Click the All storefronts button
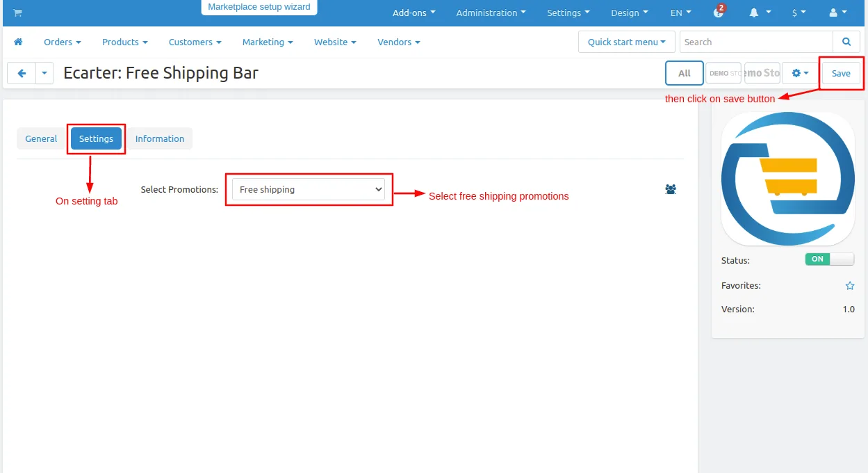868x473 pixels. click(x=685, y=73)
